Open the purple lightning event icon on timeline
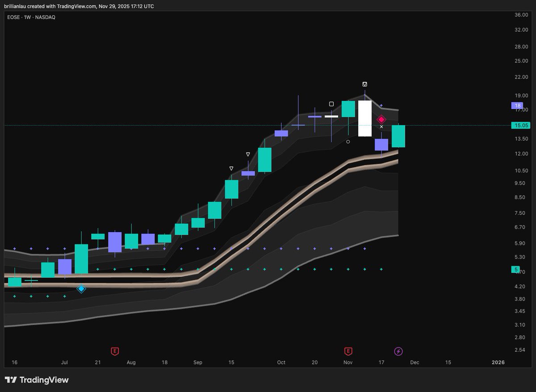The height and width of the screenshot is (392, 536). (x=398, y=352)
